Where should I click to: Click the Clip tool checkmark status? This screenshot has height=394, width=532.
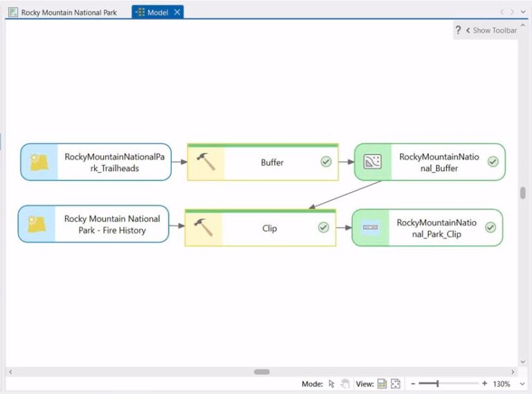click(323, 228)
